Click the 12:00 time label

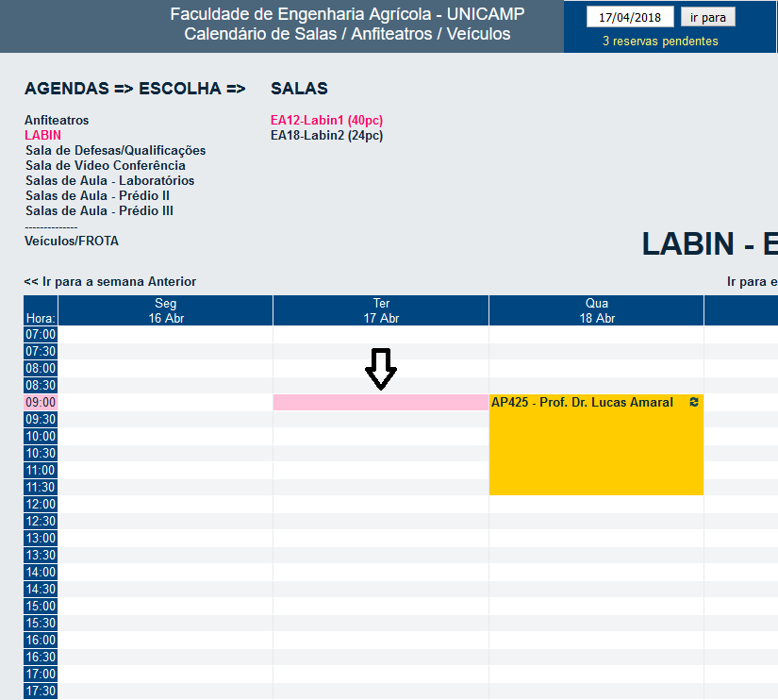(x=41, y=505)
